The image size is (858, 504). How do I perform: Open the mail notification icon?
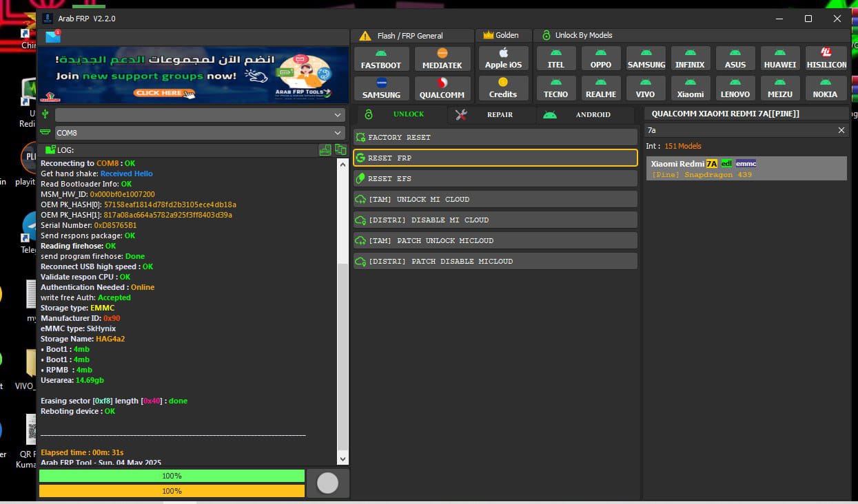[x=53, y=36]
